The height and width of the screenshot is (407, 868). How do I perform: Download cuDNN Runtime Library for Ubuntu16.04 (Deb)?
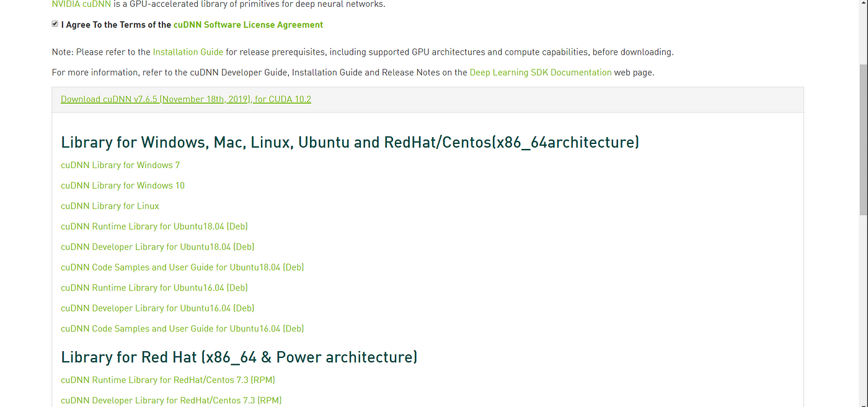(154, 288)
